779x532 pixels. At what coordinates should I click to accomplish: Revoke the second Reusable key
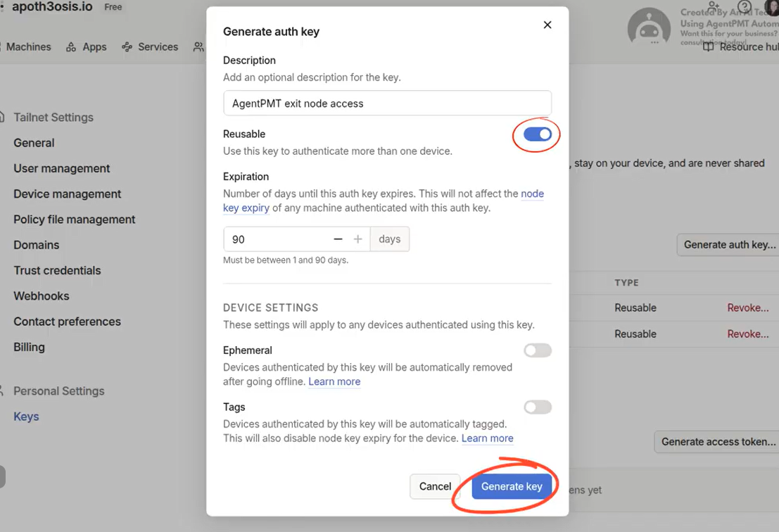748,334
